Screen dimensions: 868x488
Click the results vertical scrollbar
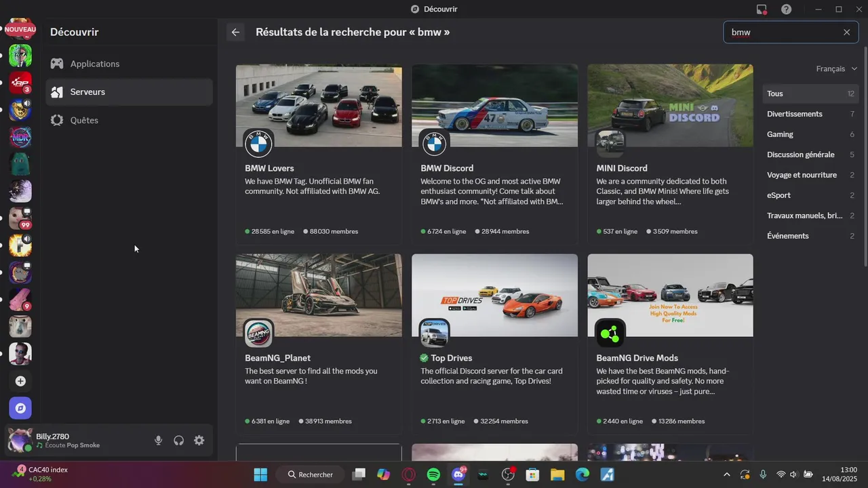click(x=865, y=156)
